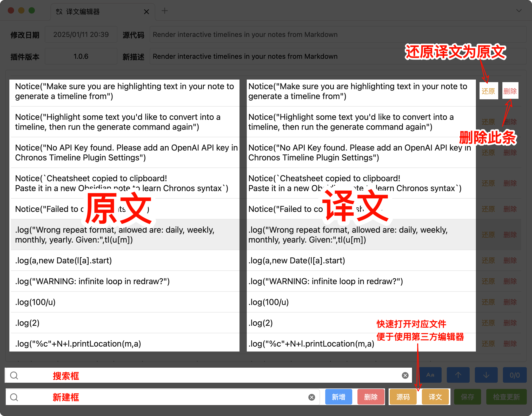Restore the WARNING infinite loop row
532x416 pixels.
click(488, 281)
